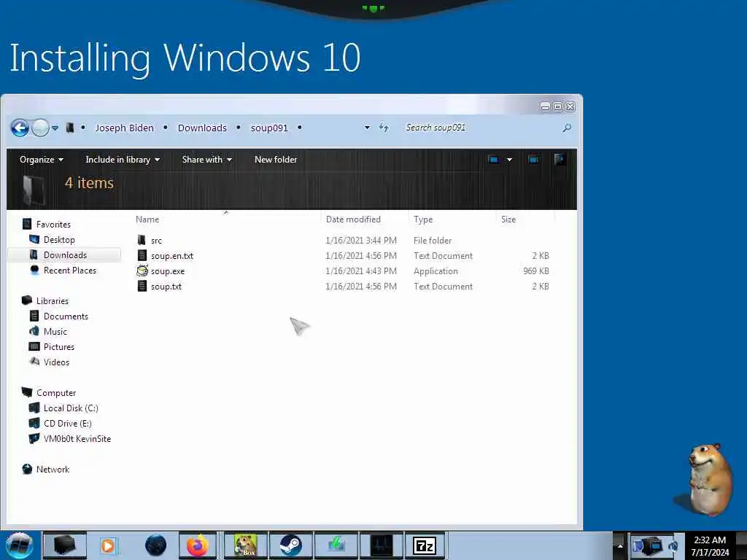The height and width of the screenshot is (560, 747).
Task: Sort by the Type column header
Action: (423, 219)
